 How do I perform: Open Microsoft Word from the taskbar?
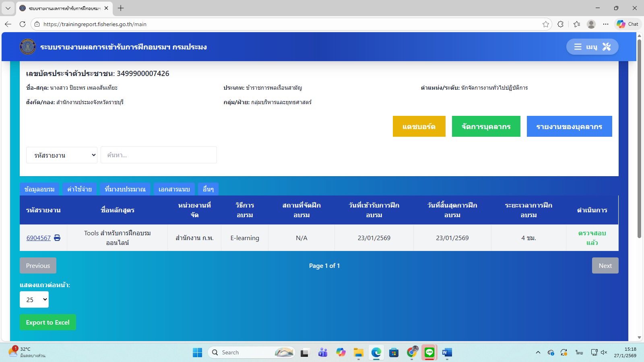point(447,352)
